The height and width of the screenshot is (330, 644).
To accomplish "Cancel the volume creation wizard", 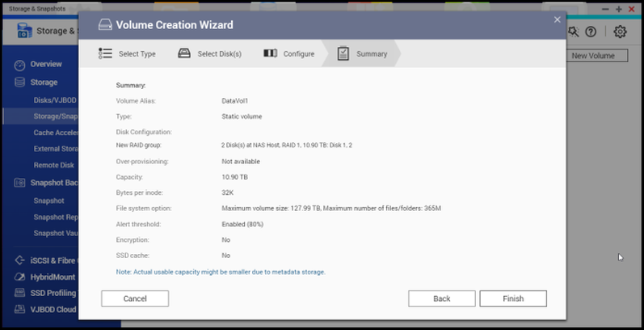I will click(135, 298).
